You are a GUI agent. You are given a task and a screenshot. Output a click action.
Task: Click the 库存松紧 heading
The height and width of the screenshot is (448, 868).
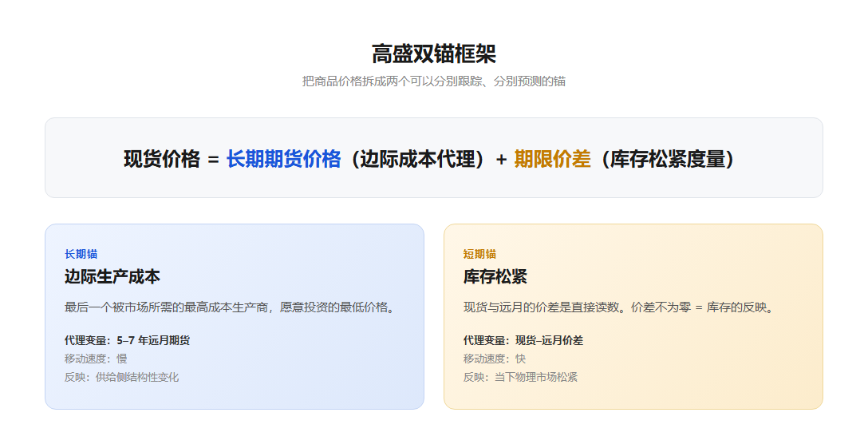point(495,276)
